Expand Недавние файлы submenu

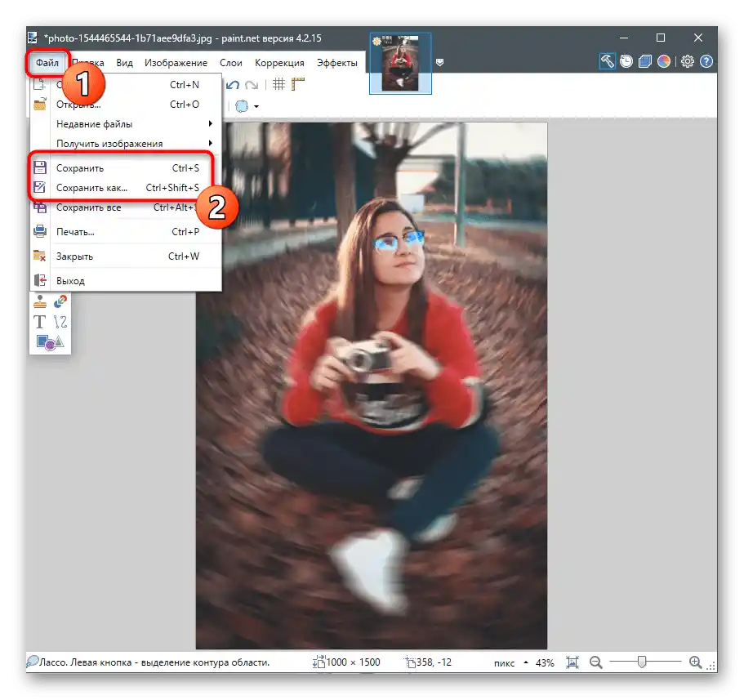[x=126, y=124]
